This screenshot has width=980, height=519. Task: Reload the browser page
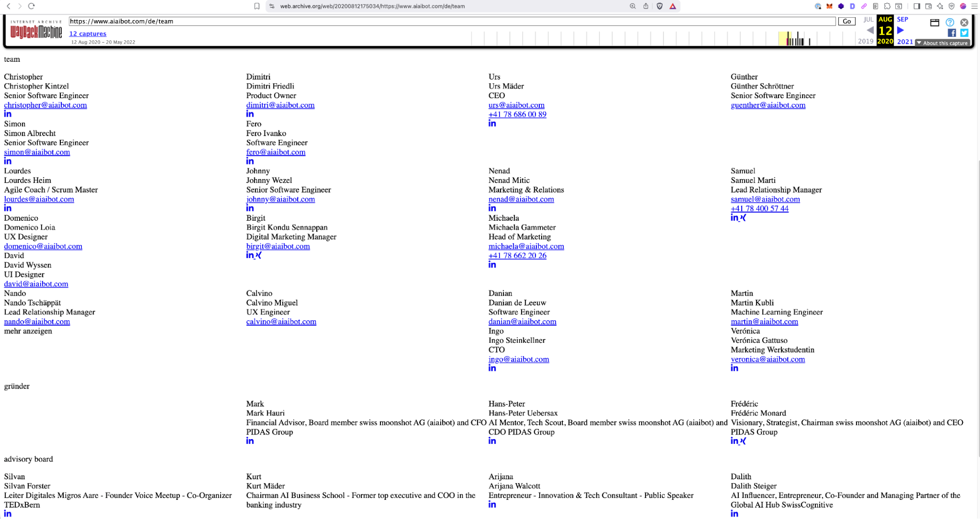click(x=31, y=6)
